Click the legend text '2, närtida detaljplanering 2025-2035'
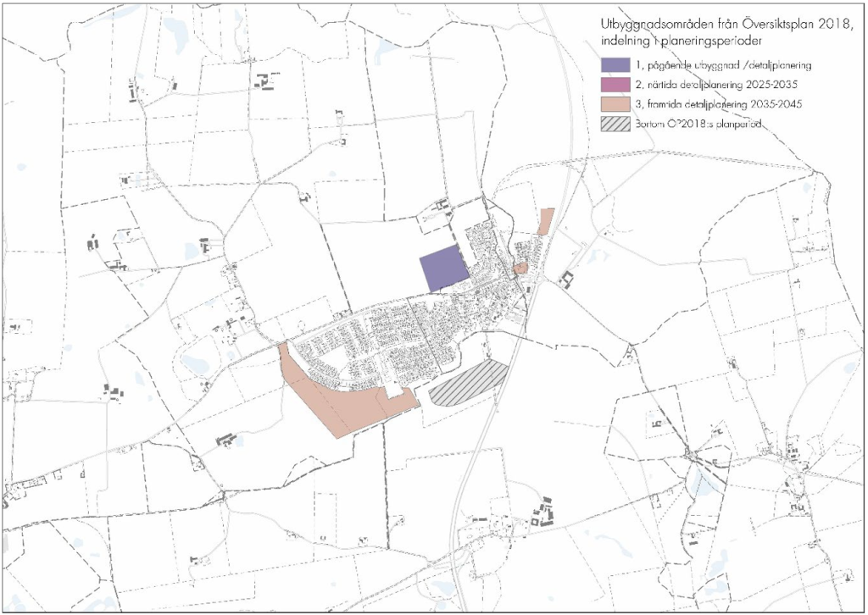The image size is (868, 615). (x=717, y=86)
